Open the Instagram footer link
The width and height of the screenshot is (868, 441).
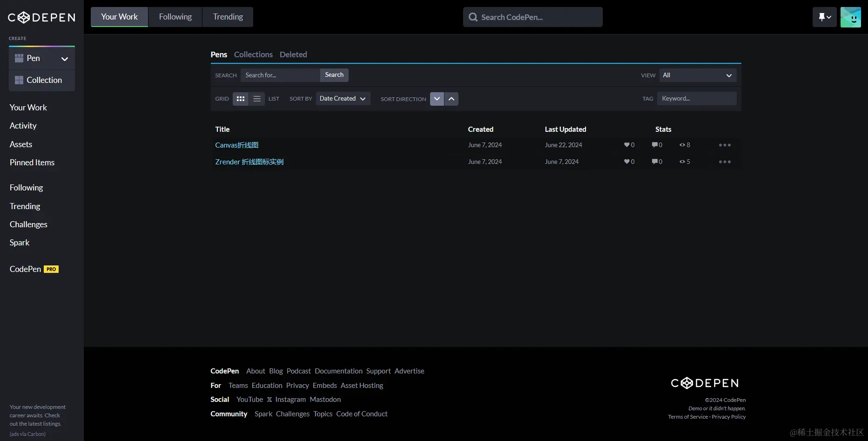click(x=290, y=400)
